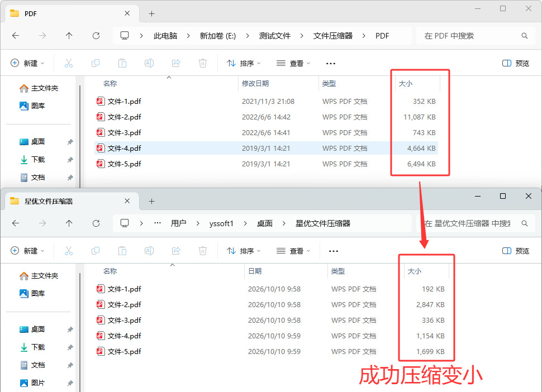Open 下载 in the PDF window sidebar

tap(37, 159)
